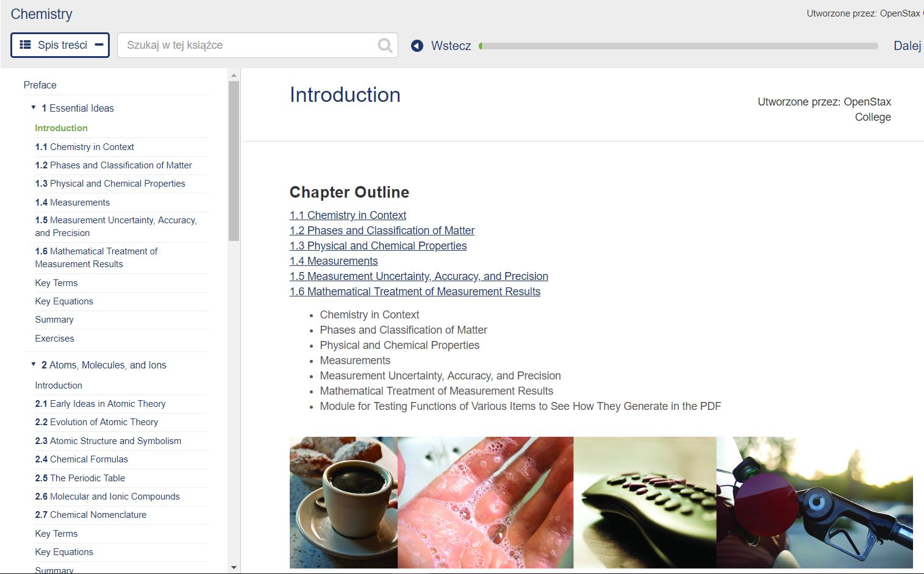The height and width of the screenshot is (574, 924).
Task: Click the soapy hands photo
Action: pyautogui.click(x=485, y=503)
